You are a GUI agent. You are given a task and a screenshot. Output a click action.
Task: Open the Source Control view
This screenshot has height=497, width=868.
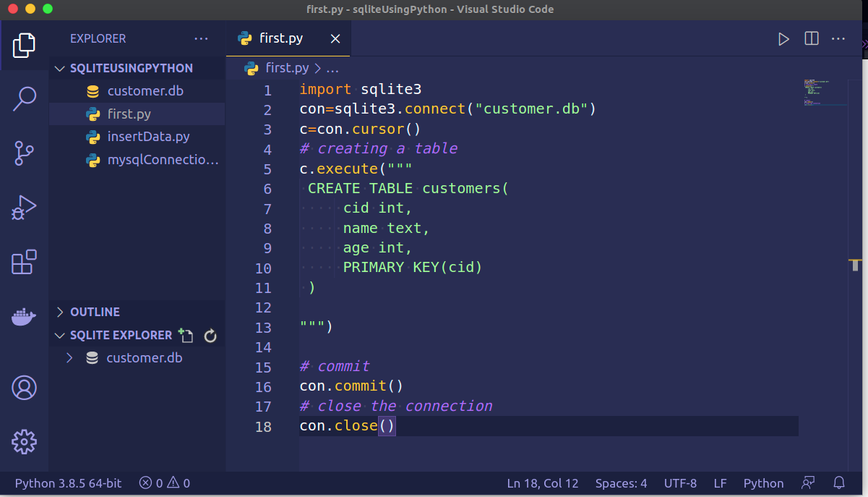[24, 153]
